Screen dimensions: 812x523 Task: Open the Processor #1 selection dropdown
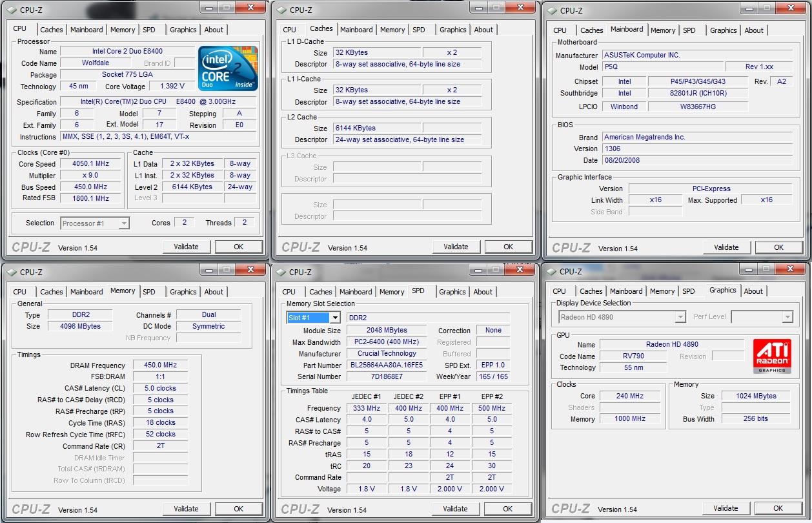click(x=124, y=223)
